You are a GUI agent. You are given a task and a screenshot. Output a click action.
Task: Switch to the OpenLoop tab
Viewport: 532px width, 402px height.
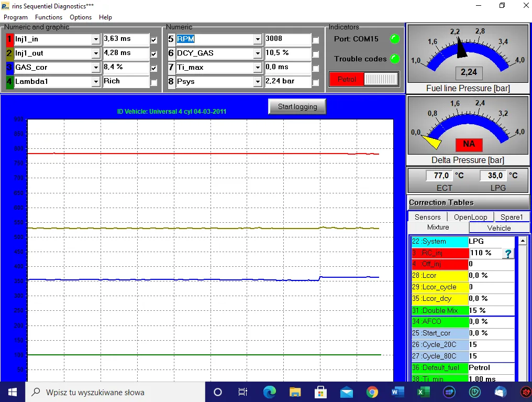(470, 217)
